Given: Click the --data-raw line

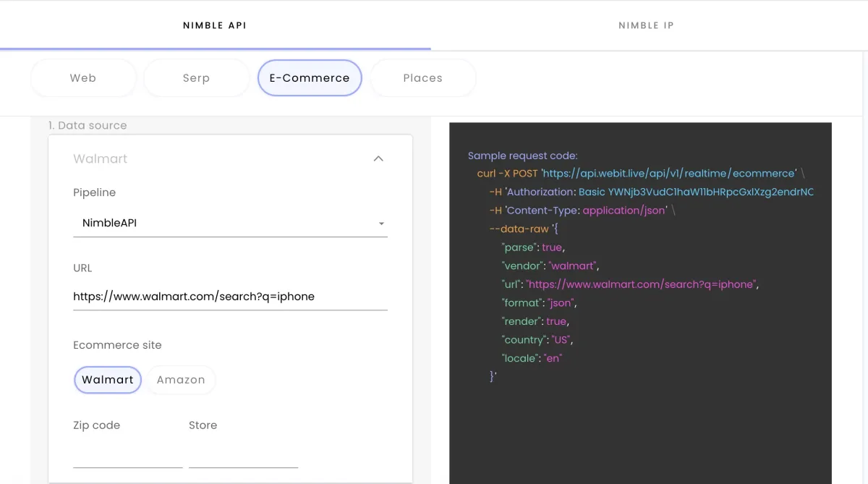Looking at the screenshot, I should pos(524,229).
